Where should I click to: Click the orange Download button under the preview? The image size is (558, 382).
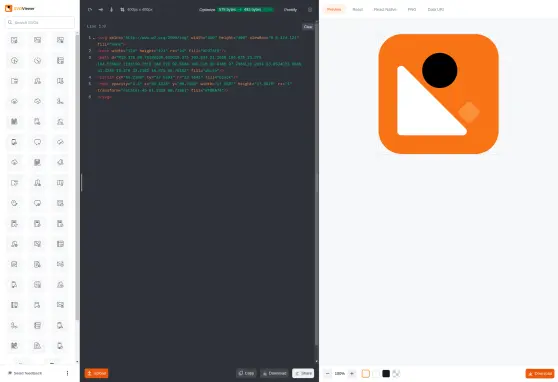(x=540, y=373)
